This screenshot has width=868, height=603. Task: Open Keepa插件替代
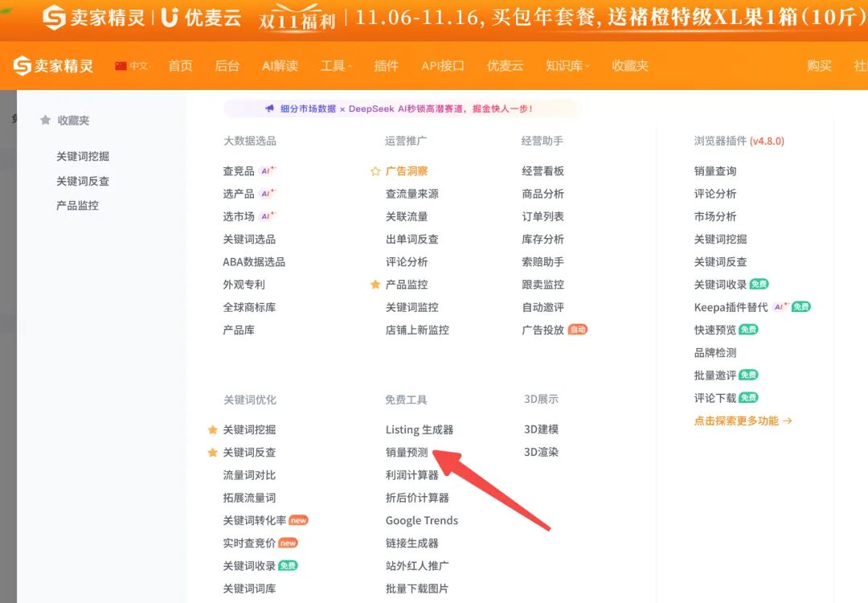pyautogui.click(x=731, y=307)
